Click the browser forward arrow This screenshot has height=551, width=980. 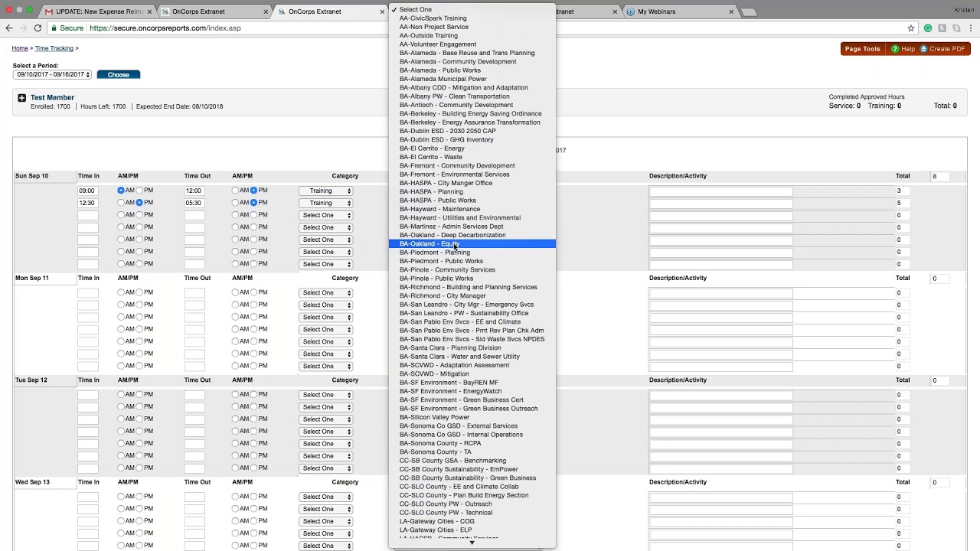tap(23, 28)
